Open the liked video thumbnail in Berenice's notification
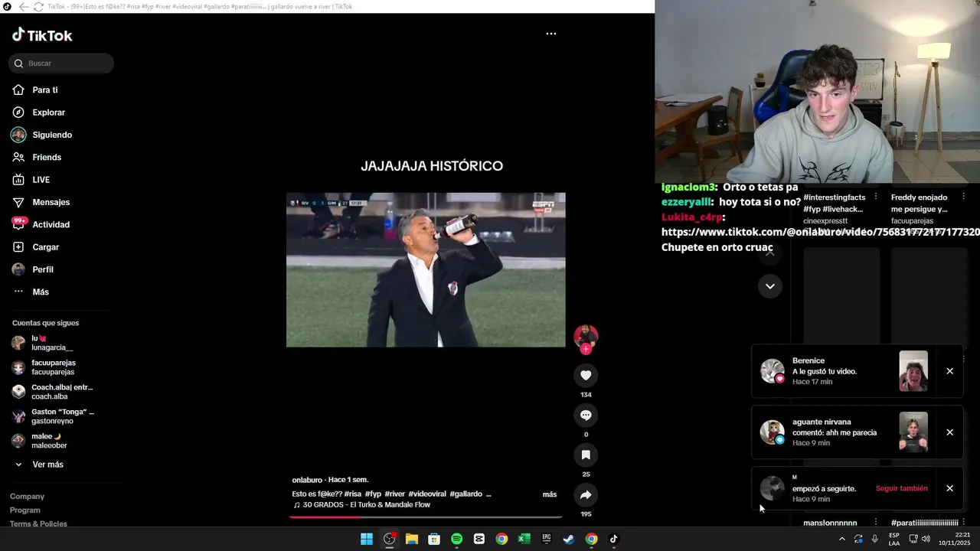This screenshot has height=551, width=980. pyautogui.click(x=913, y=371)
